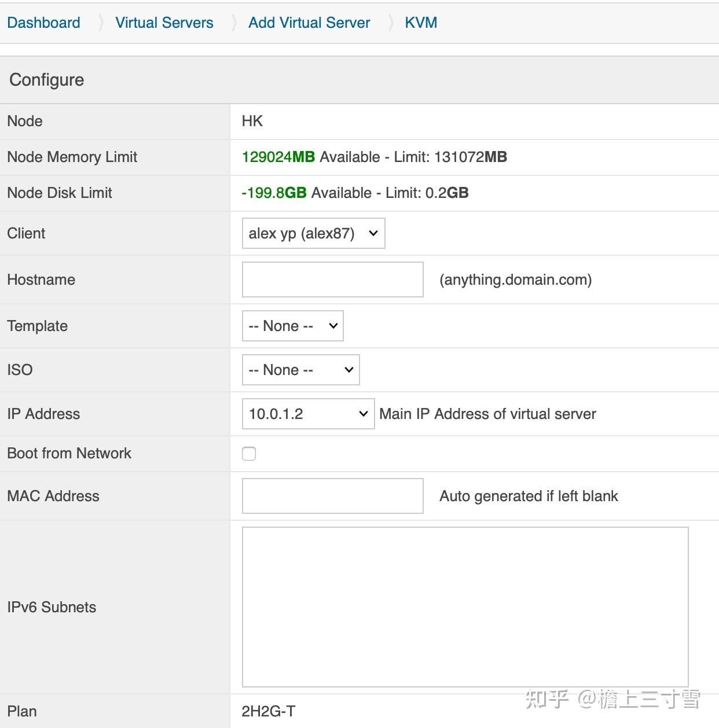Click the Hostname input field
This screenshot has height=728, width=719.
332,280
